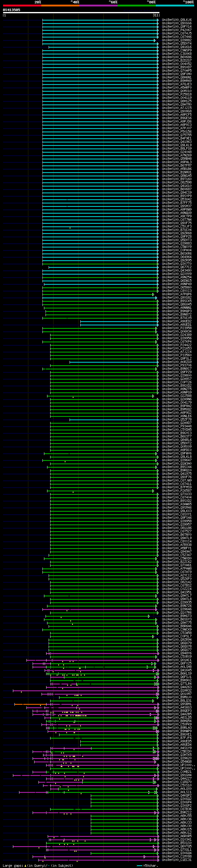Click hit label UniRef100_O10341

point(177,839)
